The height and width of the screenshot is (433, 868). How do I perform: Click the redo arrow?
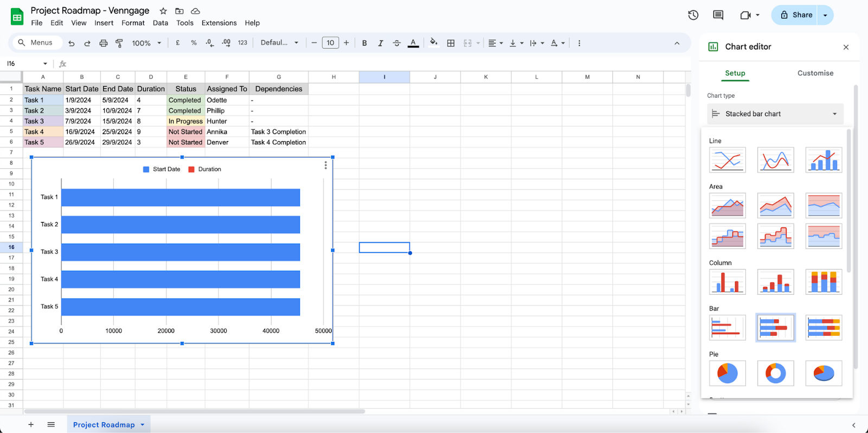(x=87, y=43)
